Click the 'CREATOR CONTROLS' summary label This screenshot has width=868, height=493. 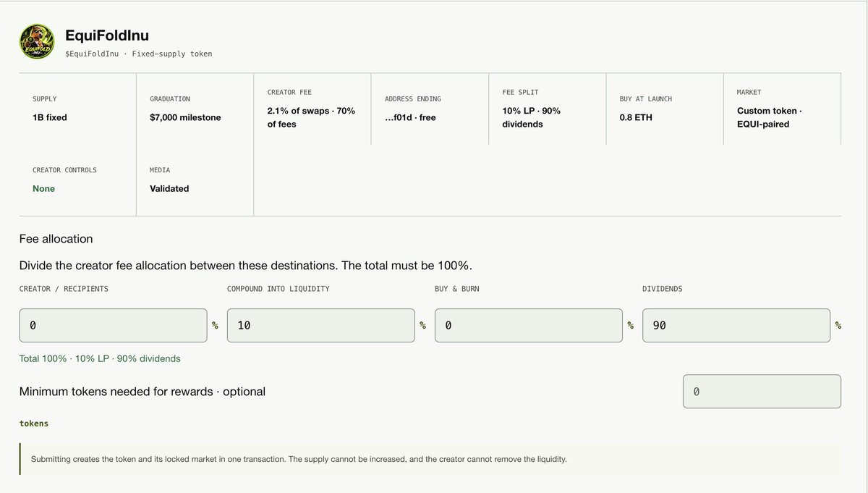click(64, 170)
